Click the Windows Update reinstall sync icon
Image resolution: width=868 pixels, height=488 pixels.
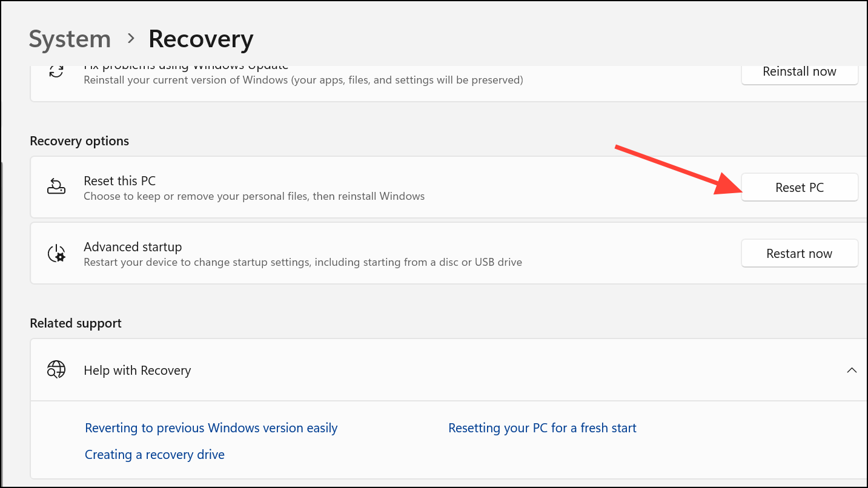[x=56, y=71]
